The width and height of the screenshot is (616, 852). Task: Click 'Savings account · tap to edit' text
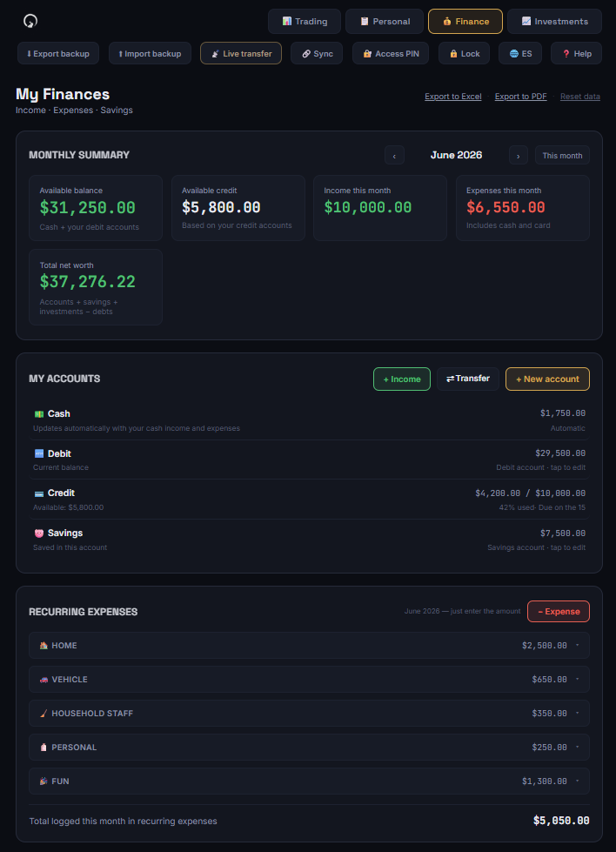[x=536, y=547]
